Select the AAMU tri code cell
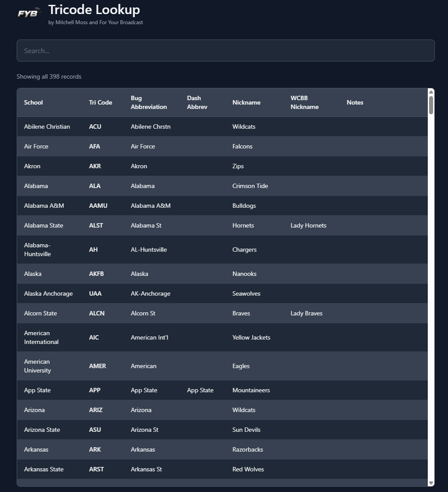Screen dimensions: 448x492 98,206
